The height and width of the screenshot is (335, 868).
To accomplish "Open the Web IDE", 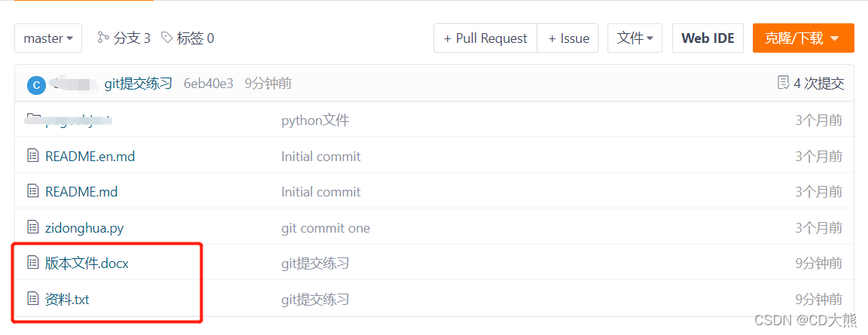I will coord(708,38).
